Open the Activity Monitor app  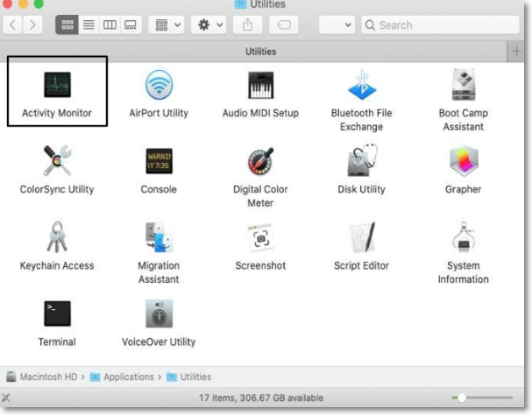click(x=57, y=85)
